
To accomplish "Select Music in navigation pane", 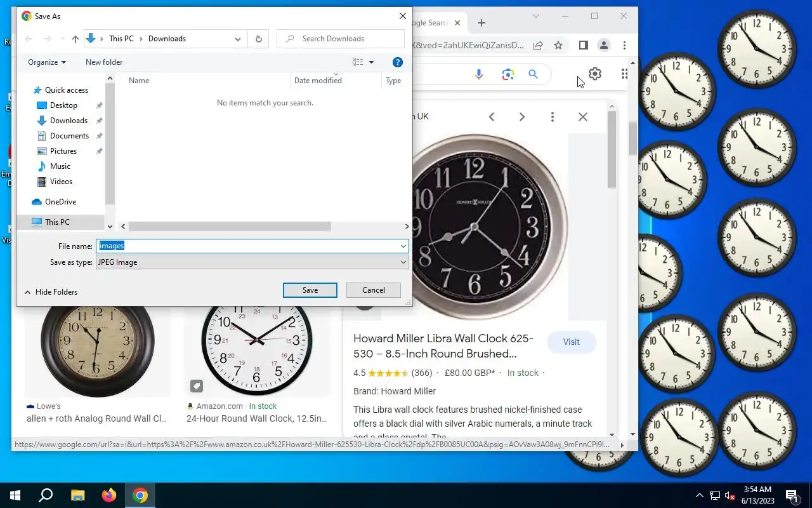I will (x=60, y=166).
